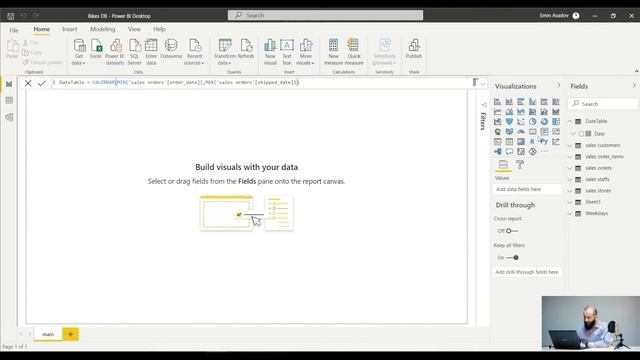
Task: Select the main page tab
Action: [x=48, y=334]
